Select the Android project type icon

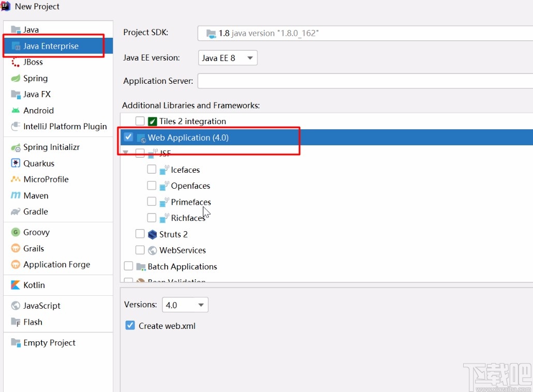[14, 110]
